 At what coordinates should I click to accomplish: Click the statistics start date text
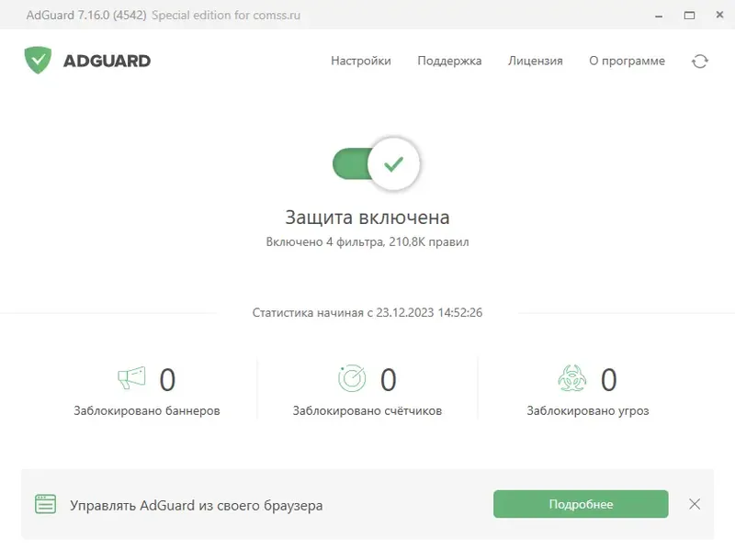(x=367, y=312)
